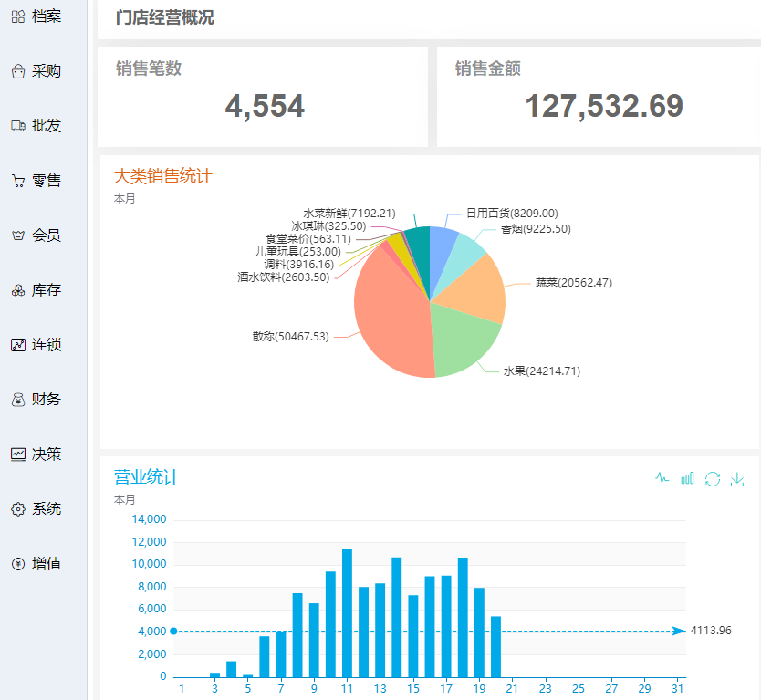
Task: Open 会员 membership menu
Action: click(36, 235)
